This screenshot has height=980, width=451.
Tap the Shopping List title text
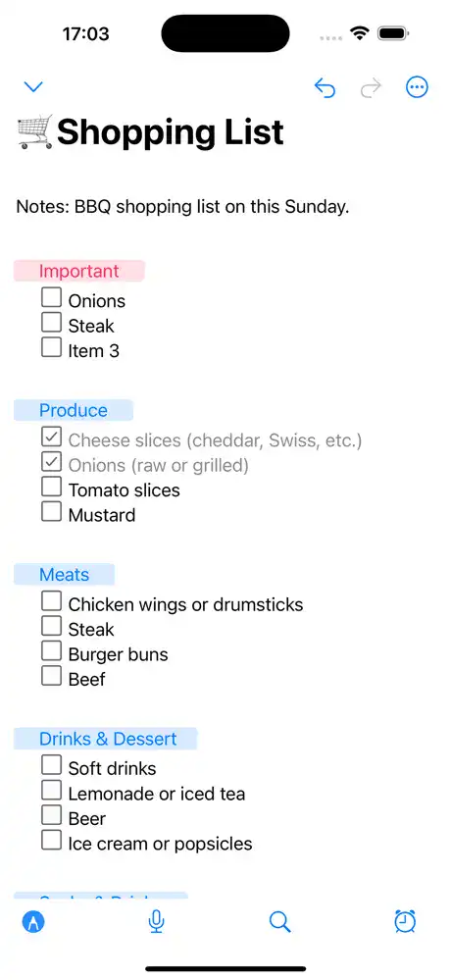[x=171, y=132]
